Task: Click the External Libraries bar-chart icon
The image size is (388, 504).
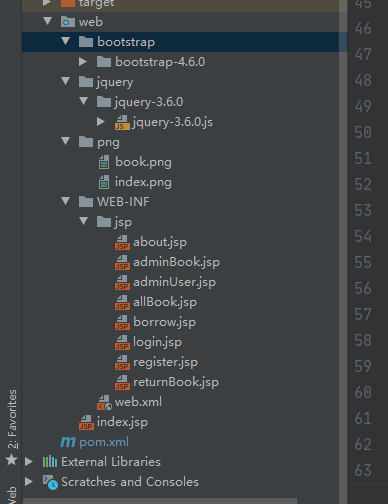Action: [x=50, y=462]
